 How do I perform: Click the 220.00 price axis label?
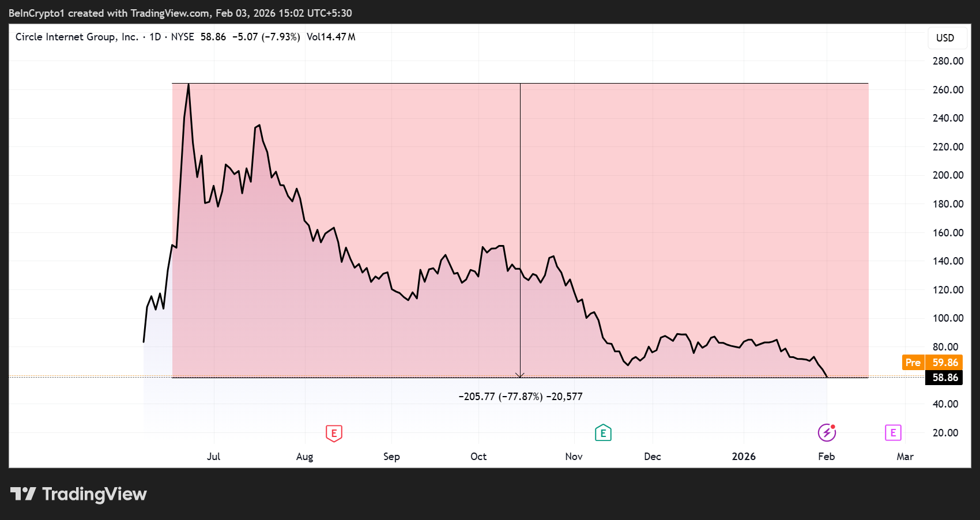pyautogui.click(x=948, y=147)
